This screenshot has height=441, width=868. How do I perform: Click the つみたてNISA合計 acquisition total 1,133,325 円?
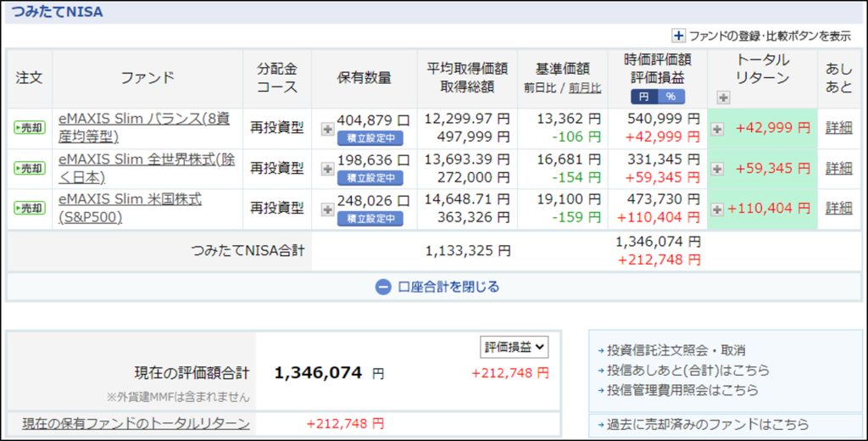pyautogui.click(x=468, y=251)
